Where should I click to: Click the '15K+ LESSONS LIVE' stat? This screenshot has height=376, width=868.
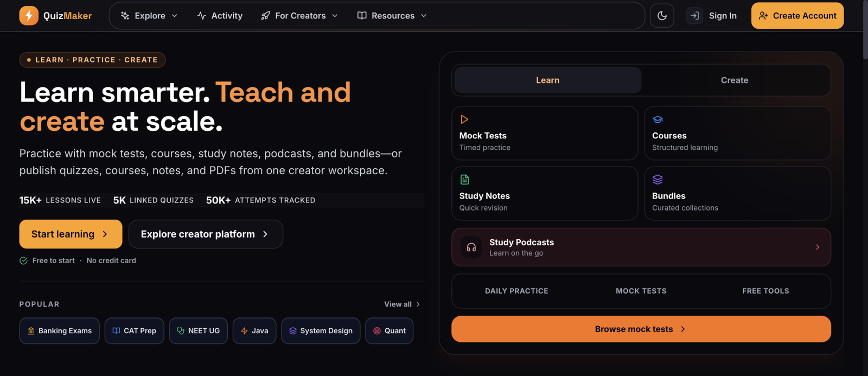60,200
